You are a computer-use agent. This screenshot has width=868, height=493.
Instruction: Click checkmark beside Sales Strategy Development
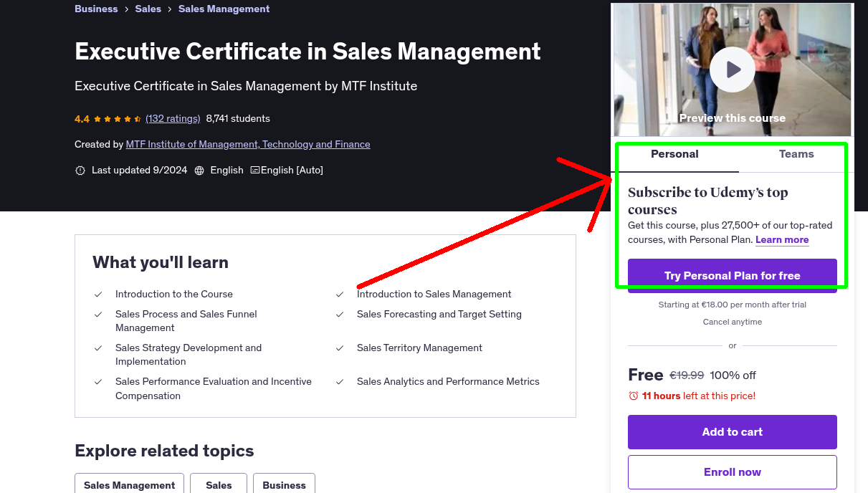pos(98,348)
